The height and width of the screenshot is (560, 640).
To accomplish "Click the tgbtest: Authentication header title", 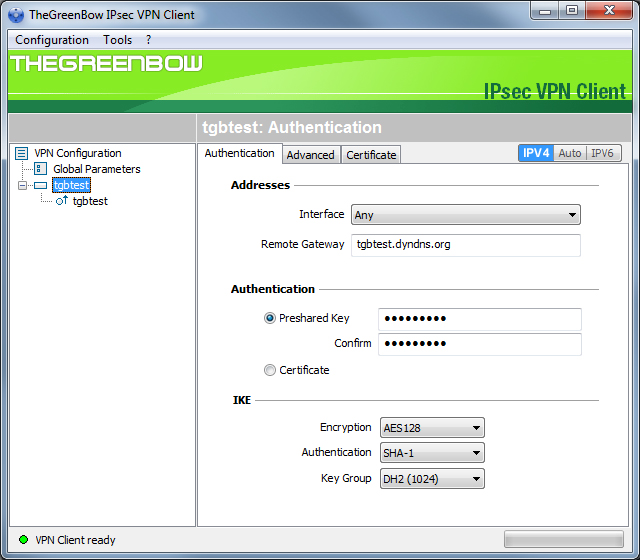I will (292, 127).
